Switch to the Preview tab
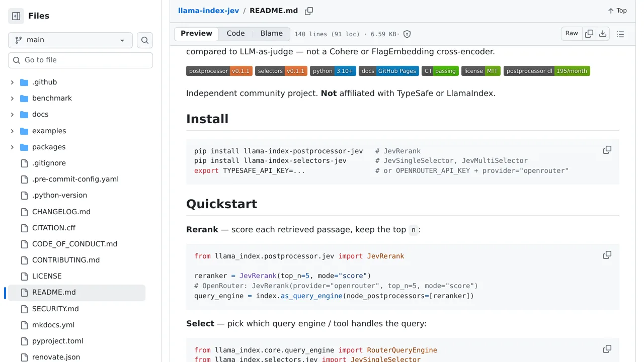The image size is (644, 362). tap(196, 34)
